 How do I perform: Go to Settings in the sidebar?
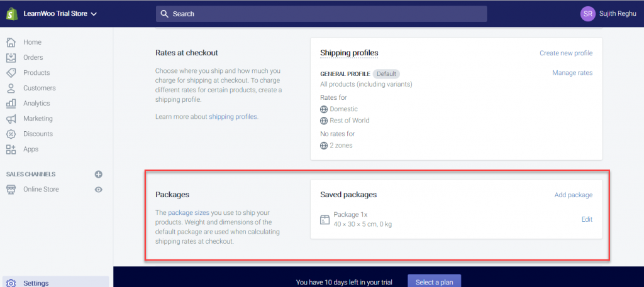point(36,283)
